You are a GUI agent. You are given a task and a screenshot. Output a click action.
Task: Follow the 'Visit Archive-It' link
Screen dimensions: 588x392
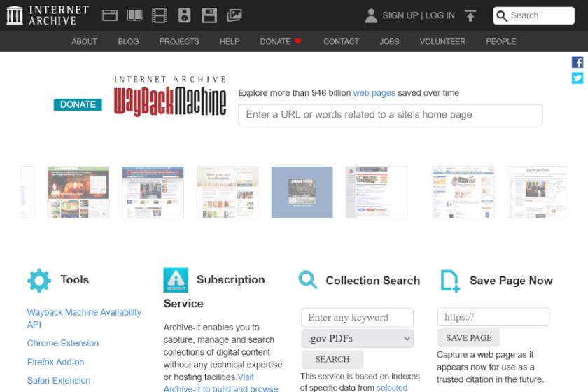(221, 383)
